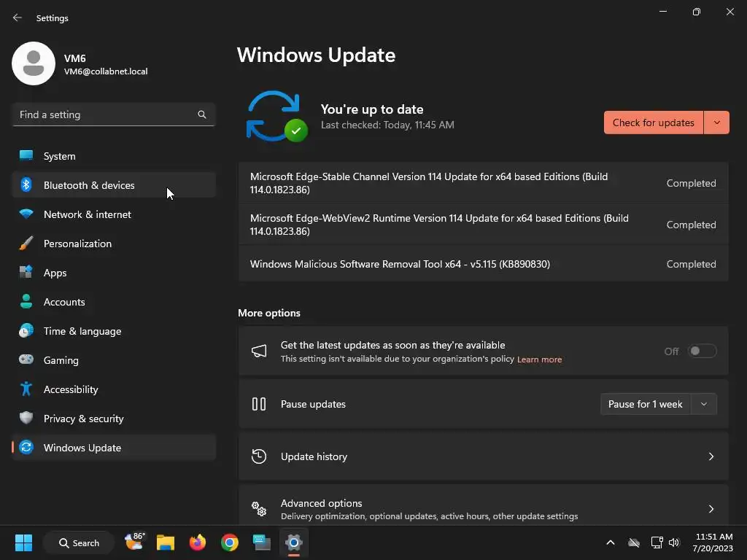Open the Check for updates dropdown arrow
The width and height of the screenshot is (747, 560).
[x=716, y=122]
